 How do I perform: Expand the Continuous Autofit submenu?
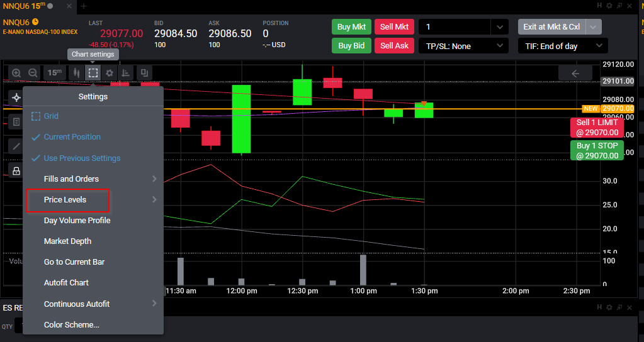pyautogui.click(x=93, y=304)
